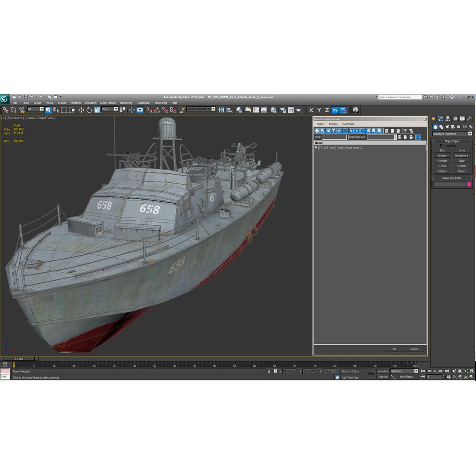Open the reference coordinate 'View' dropdown

click(110, 109)
